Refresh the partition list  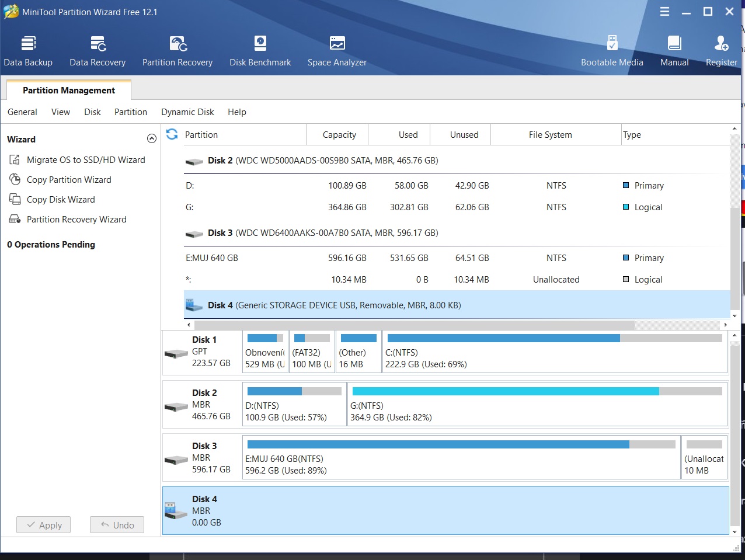point(172,134)
